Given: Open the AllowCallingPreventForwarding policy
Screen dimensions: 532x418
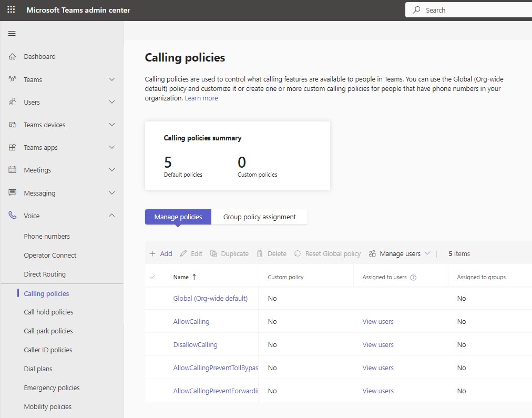Looking at the screenshot, I should pos(216,391).
